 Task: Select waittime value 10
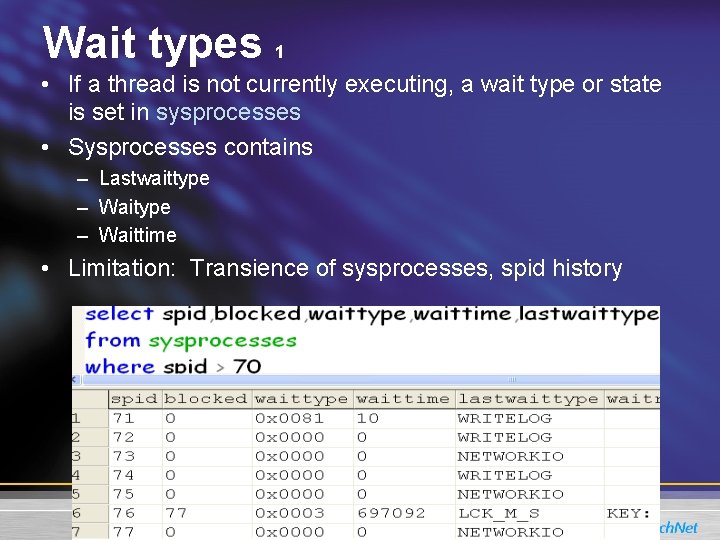(404, 418)
